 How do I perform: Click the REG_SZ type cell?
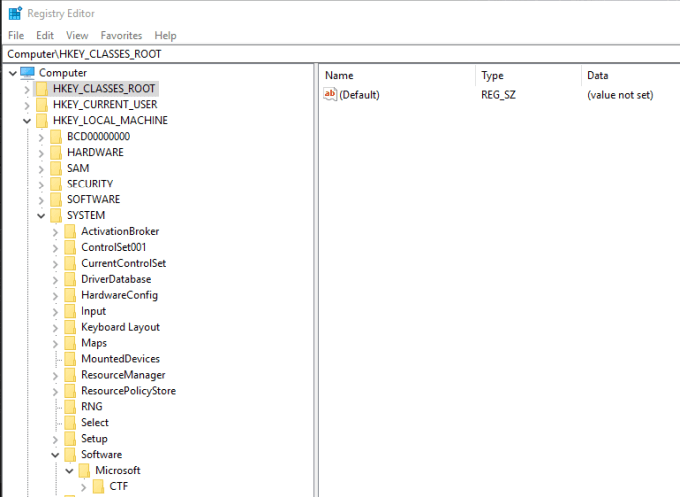[498, 95]
